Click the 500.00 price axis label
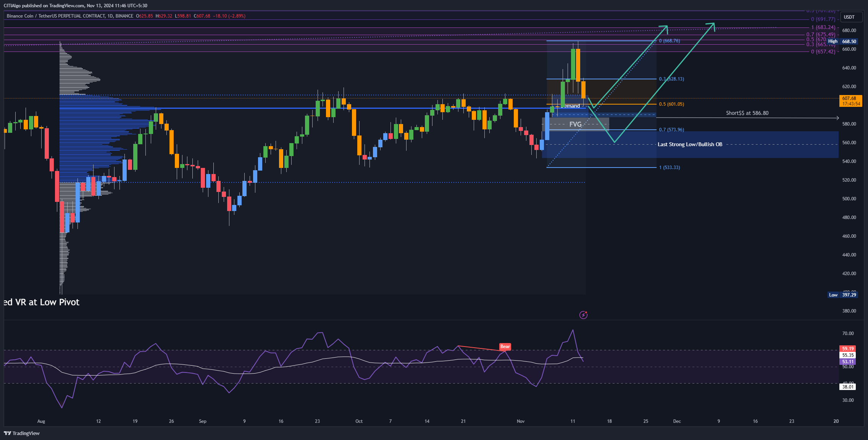Image resolution: width=868 pixels, height=440 pixels. click(x=849, y=199)
